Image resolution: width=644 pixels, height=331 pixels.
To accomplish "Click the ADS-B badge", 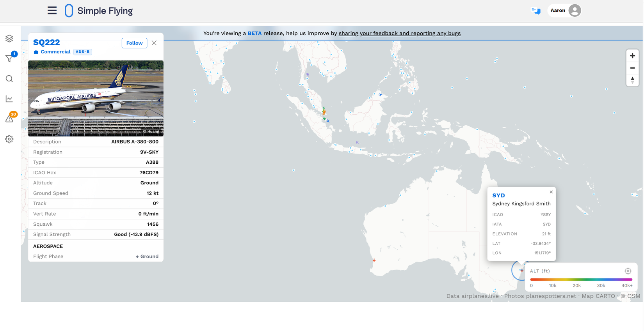I will pos(83,51).
